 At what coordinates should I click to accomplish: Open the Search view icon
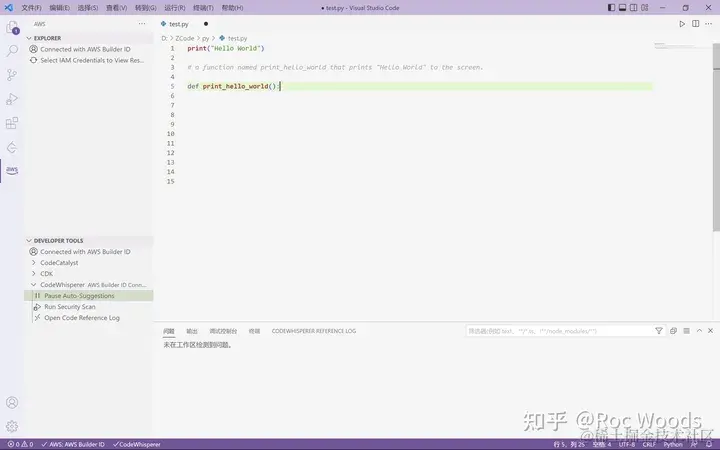tap(12, 51)
